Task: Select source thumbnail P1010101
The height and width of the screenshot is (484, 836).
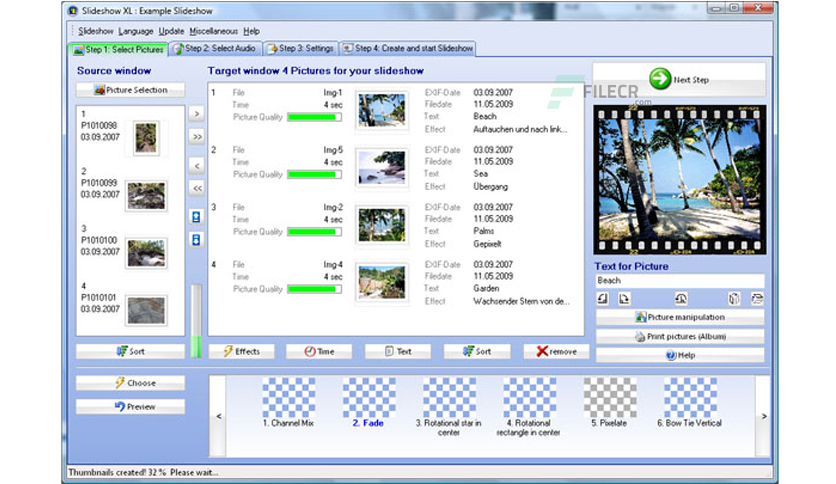Action: (146, 310)
